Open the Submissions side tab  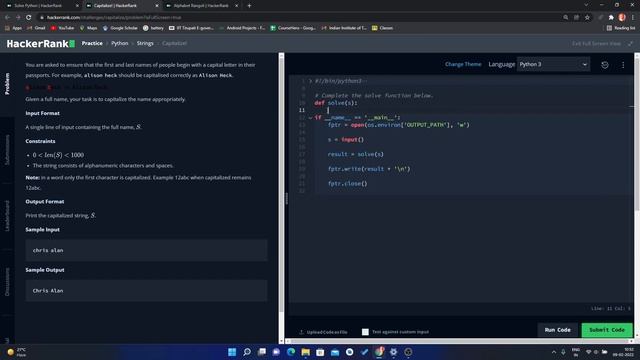tap(7, 150)
